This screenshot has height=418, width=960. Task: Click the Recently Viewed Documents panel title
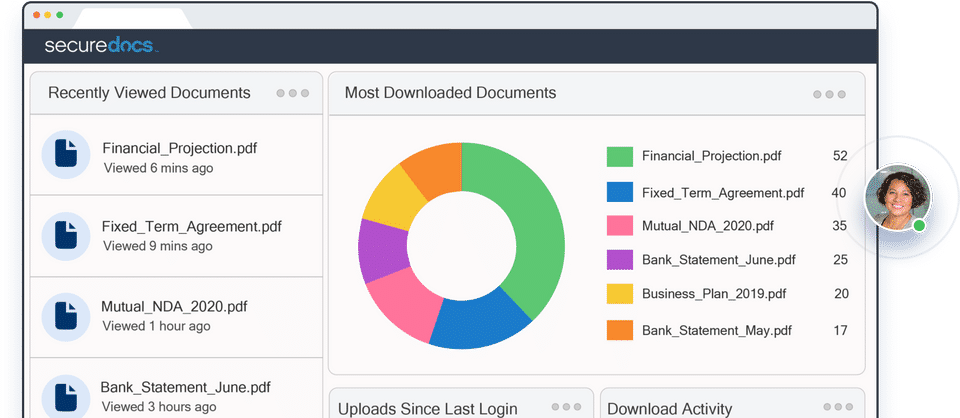[x=149, y=93]
